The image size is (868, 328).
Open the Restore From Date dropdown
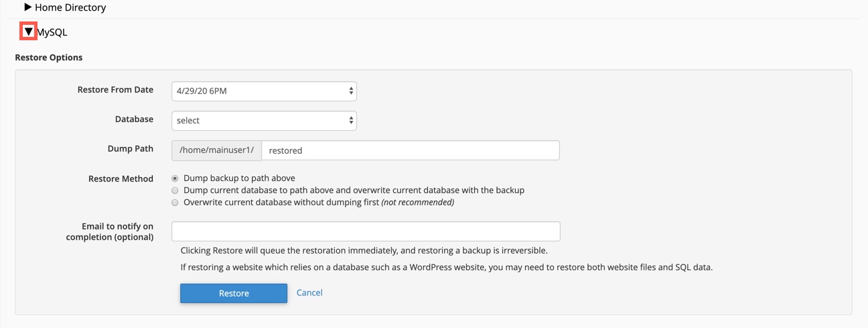[264, 91]
